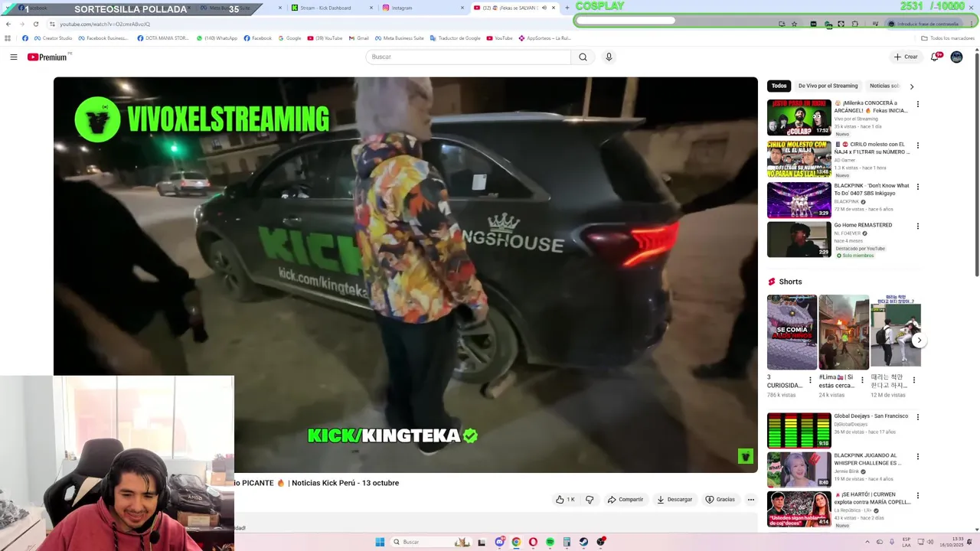Select the De Vivo por el Streaming chip

pyautogui.click(x=828, y=86)
